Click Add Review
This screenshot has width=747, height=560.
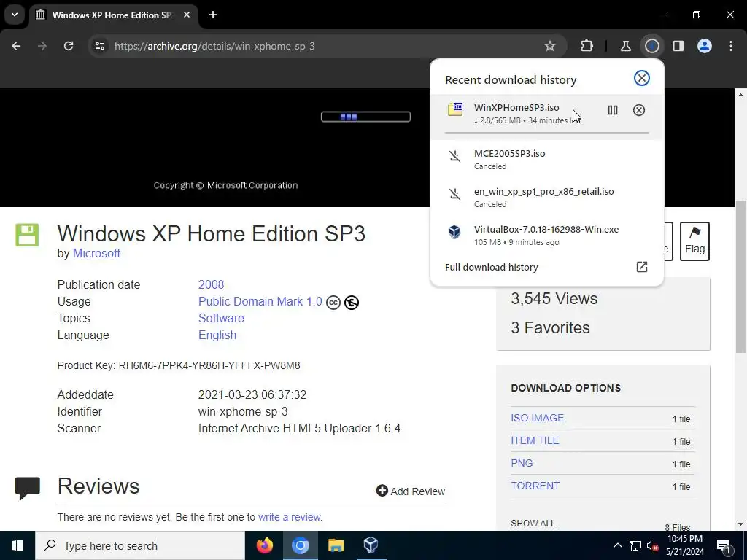410,491
